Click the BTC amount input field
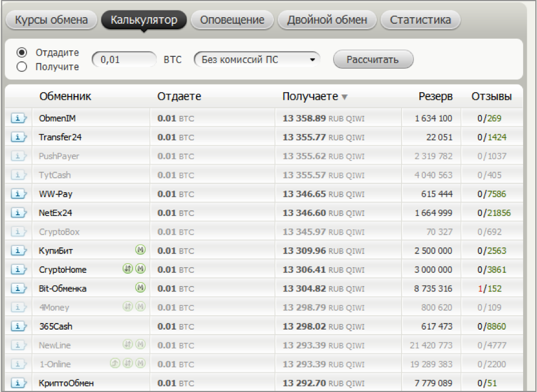Screen dimensions: 537x392 (x=124, y=60)
